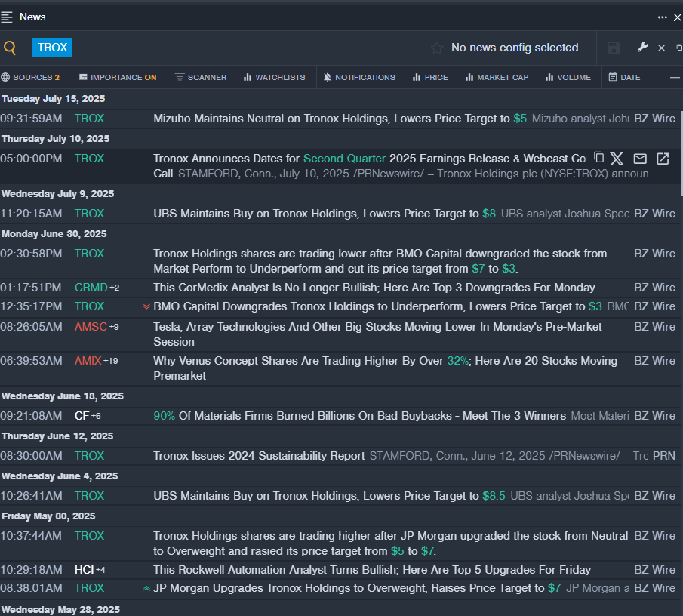The image size is (683, 616).
Task: Copy the Tronox Second Quarter earnings headline
Action: pyautogui.click(x=599, y=158)
